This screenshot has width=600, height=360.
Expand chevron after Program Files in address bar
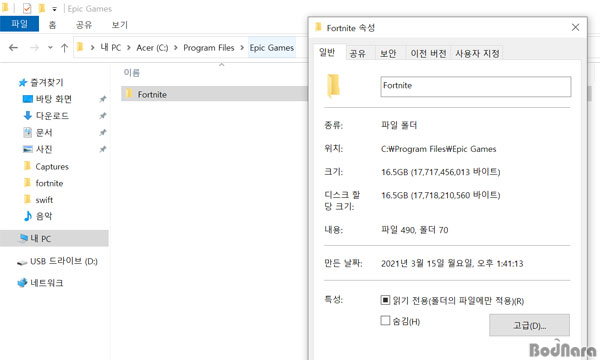[242, 48]
